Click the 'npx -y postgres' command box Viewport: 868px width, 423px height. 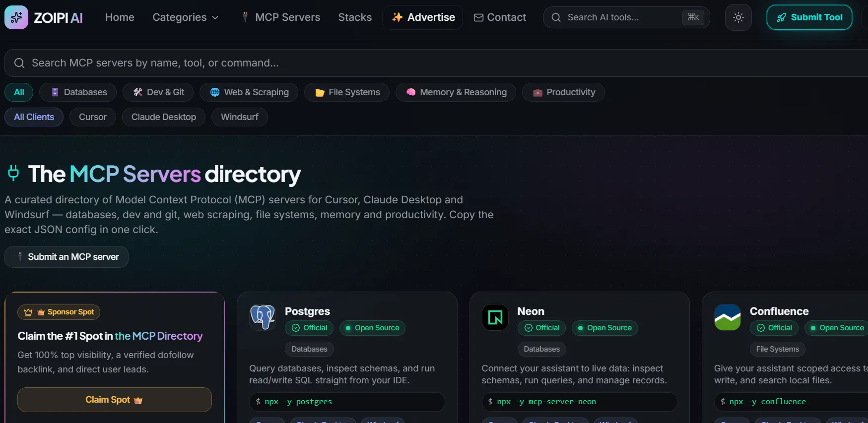coord(347,402)
